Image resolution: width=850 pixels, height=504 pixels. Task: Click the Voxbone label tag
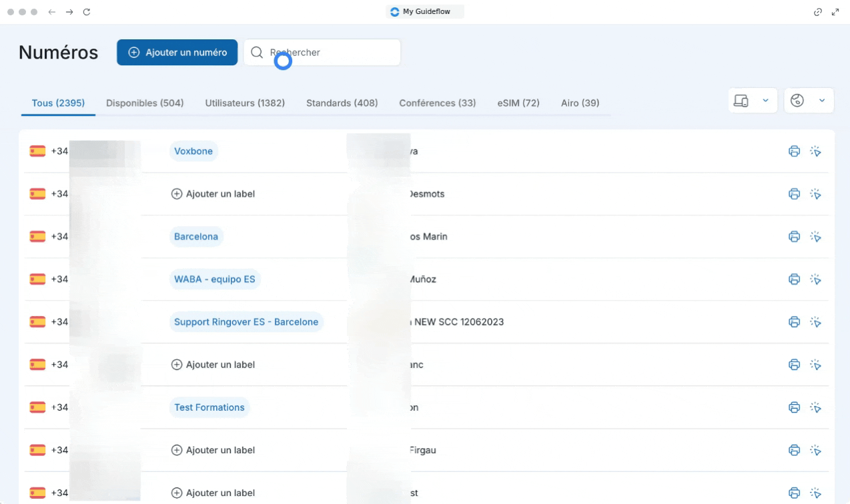193,151
